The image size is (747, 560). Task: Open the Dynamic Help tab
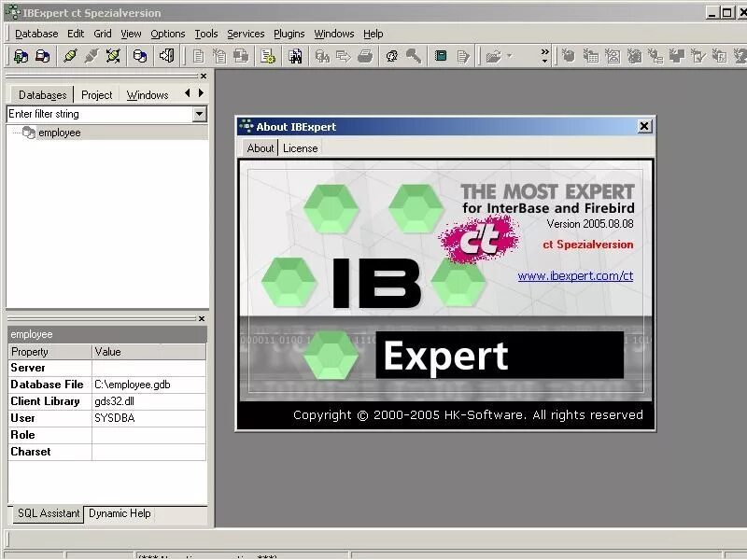click(x=120, y=513)
